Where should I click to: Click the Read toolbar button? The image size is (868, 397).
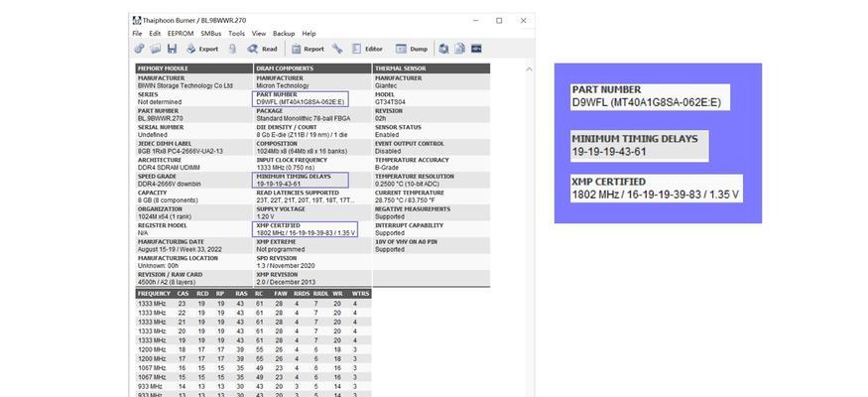coord(263,49)
